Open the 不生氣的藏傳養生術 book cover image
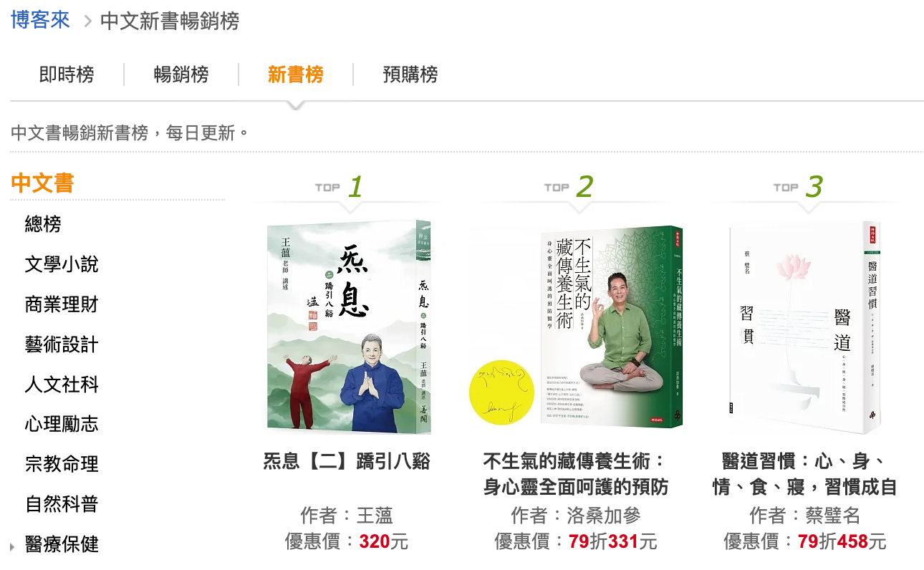The image size is (924, 570). (x=575, y=327)
